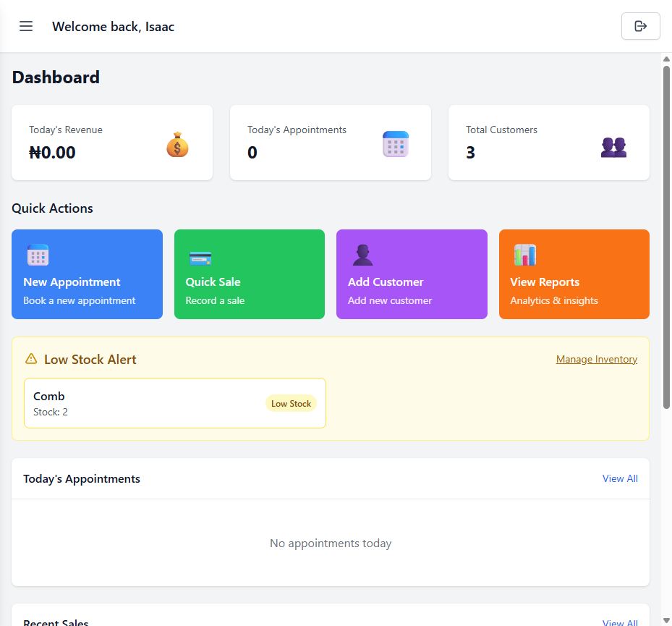View All of today's appointments
Viewport: 672px width, 626px height.
pos(620,478)
